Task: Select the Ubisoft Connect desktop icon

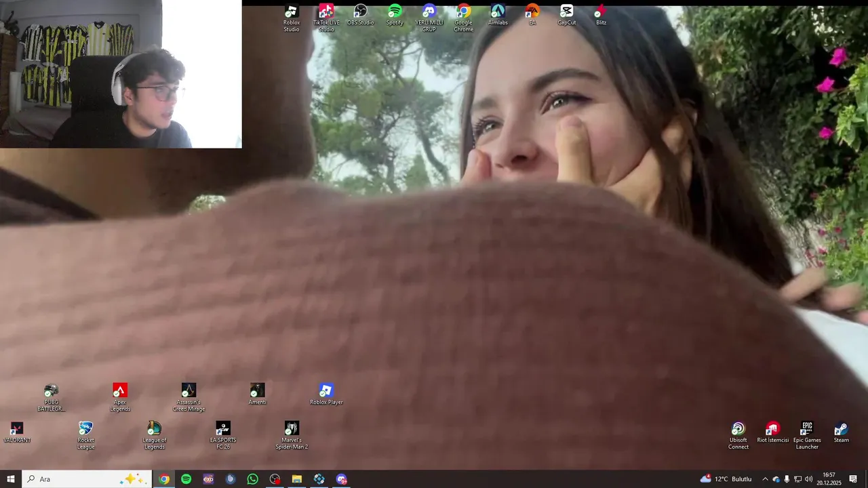Action: click(738, 436)
